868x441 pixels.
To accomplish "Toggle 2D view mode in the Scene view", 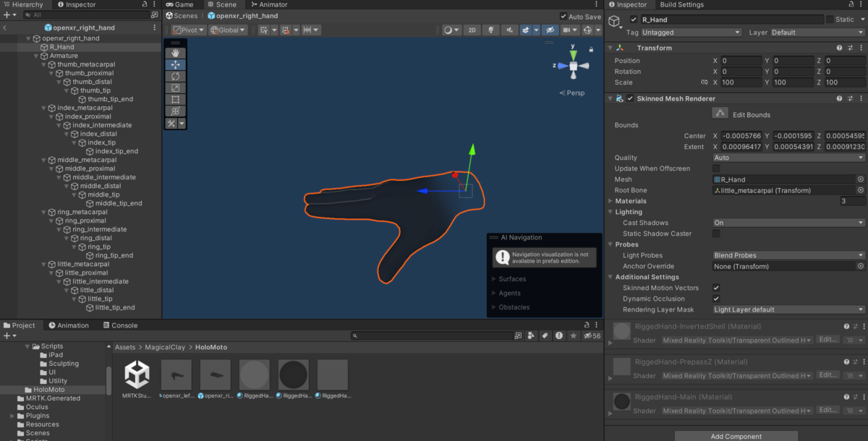I will (471, 30).
